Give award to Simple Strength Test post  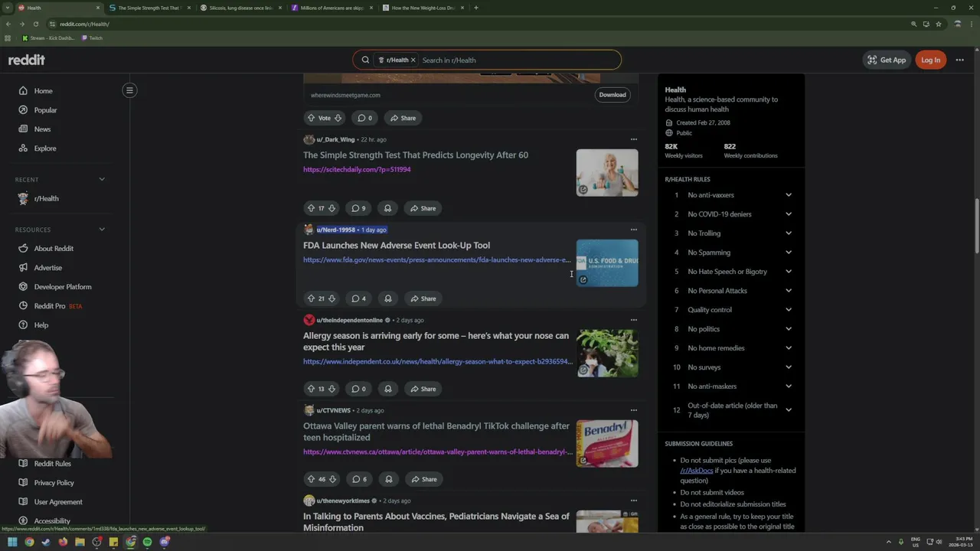(387, 208)
